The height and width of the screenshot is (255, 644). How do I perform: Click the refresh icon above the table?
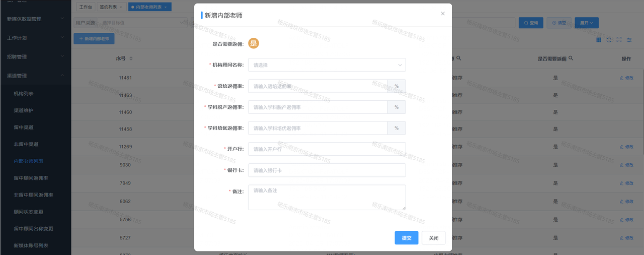pos(609,40)
